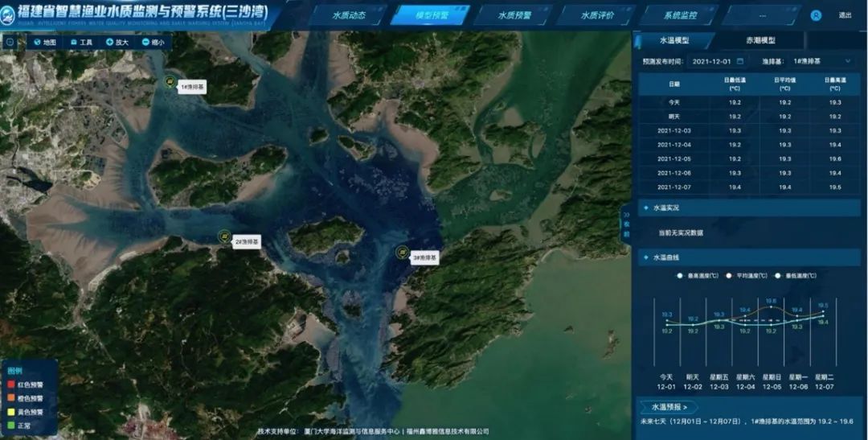Viewport: 868px width, 440px height.
Task: Click the 红色预警 red legend swatch
Action: (x=10, y=384)
